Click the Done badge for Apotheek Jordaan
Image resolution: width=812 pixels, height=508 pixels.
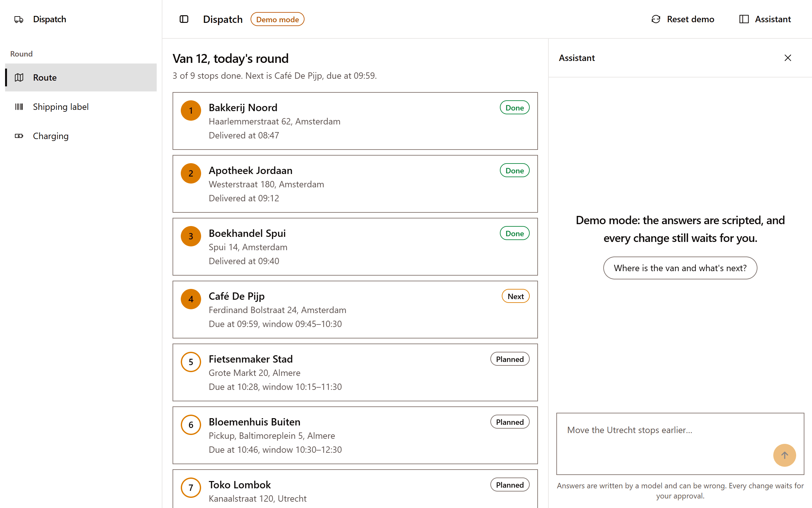tap(514, 170)
